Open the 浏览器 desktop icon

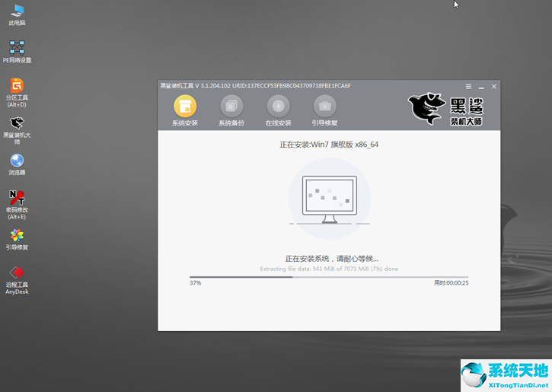click(17, 164)
